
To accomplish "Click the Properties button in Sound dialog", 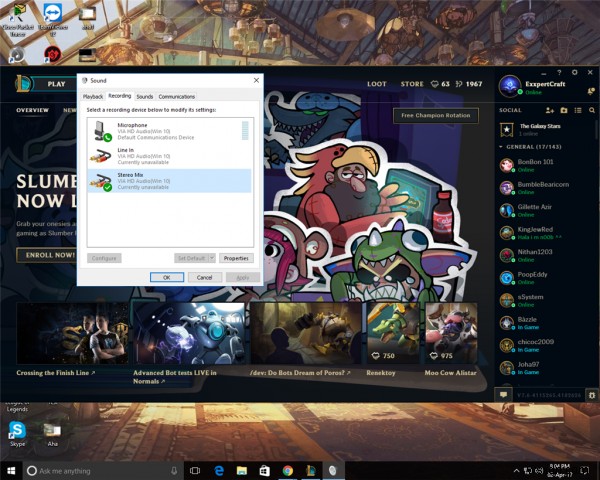I will (x=236, y=258).
